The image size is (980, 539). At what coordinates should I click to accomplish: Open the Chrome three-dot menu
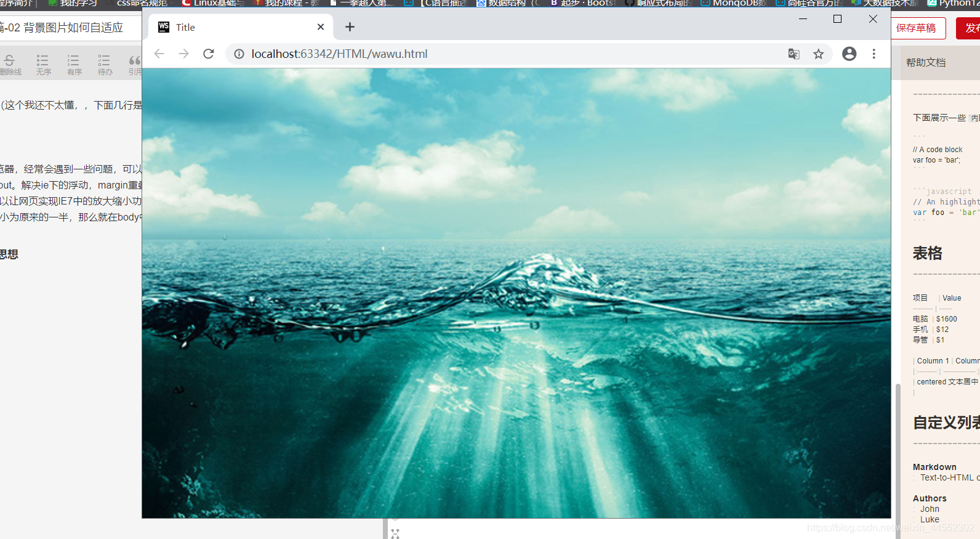(874, 54)
